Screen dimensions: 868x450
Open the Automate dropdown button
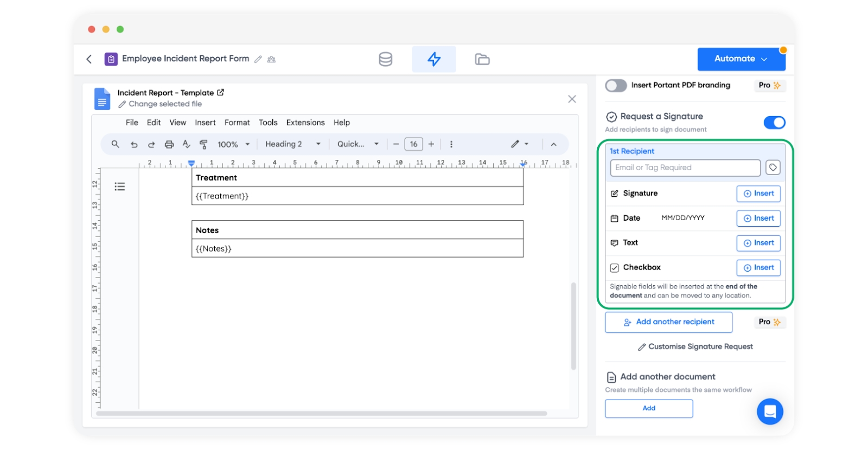tap(741, 59)
